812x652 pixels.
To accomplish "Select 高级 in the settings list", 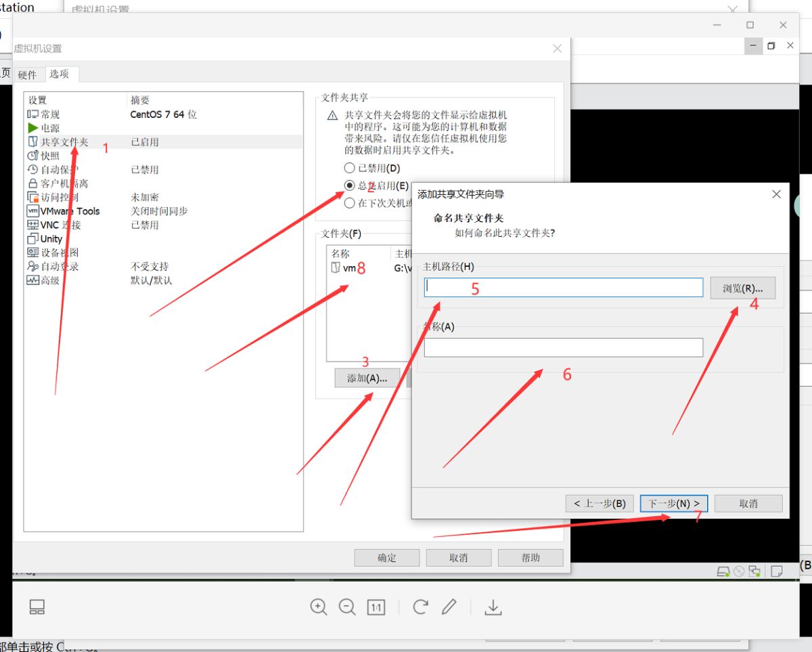I will (50, 280).
